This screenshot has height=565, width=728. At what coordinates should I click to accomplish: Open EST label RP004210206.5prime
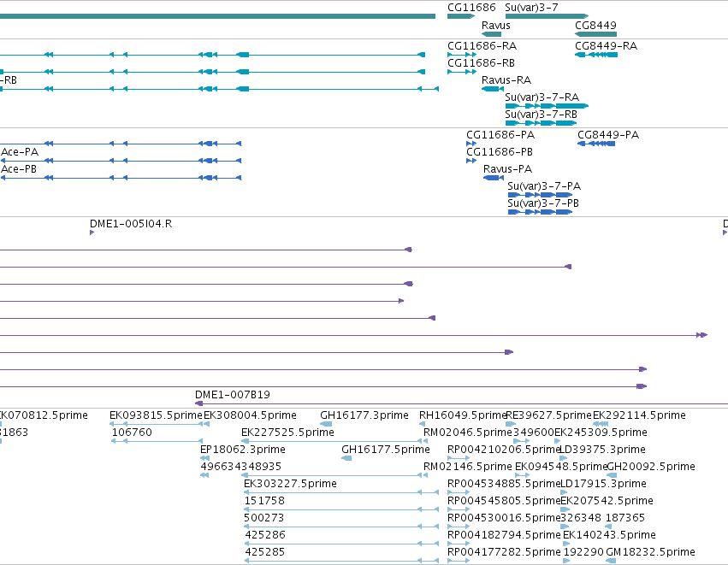pyautogui.click(x=504, y=450)
